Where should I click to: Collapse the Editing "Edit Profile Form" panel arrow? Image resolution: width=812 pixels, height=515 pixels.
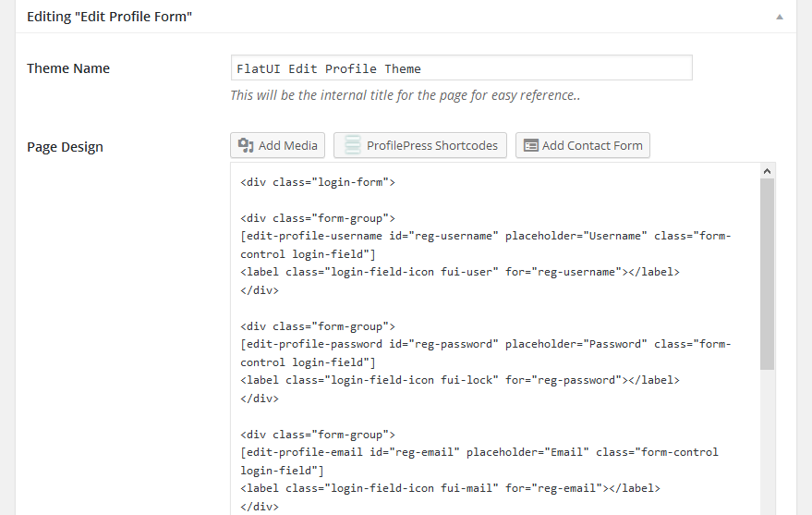[x=780, y=17]
